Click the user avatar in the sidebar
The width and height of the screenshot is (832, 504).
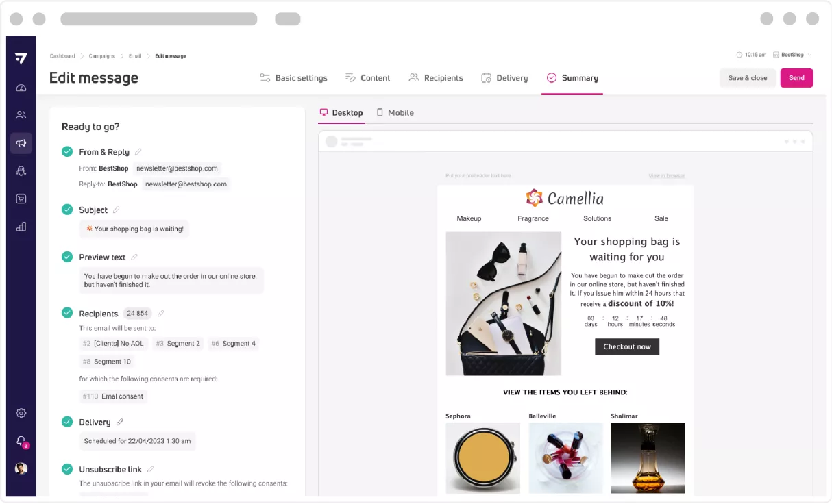[x=21, y=468]
